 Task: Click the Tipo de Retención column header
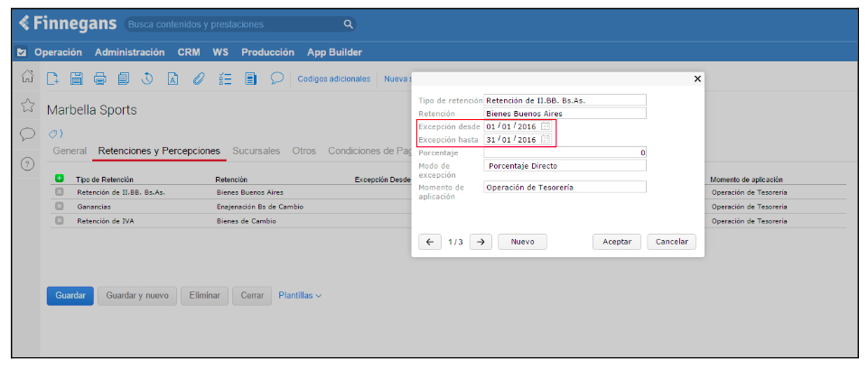[105, 180]
